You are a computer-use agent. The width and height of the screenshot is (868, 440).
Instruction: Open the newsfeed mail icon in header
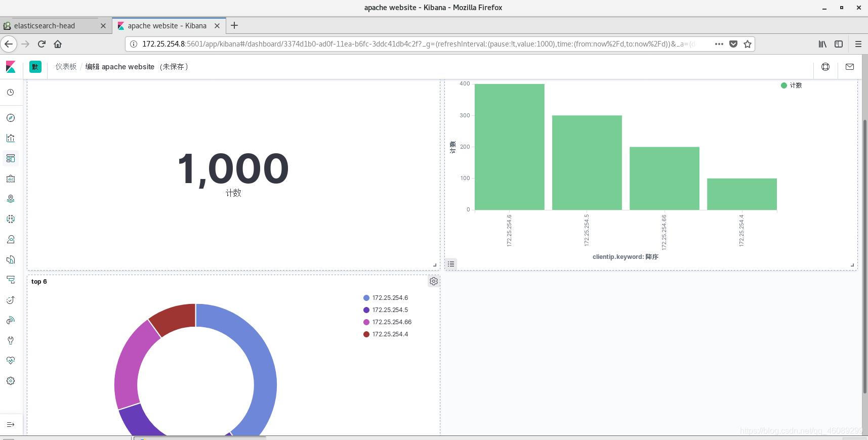coord(850,67)
